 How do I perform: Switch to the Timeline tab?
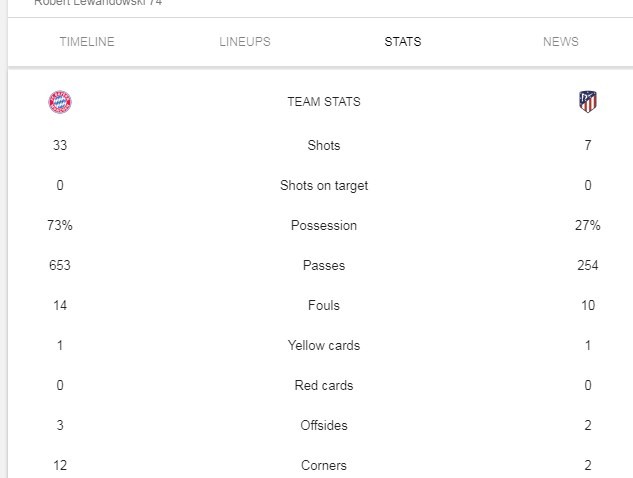click(x=87, y=42)
